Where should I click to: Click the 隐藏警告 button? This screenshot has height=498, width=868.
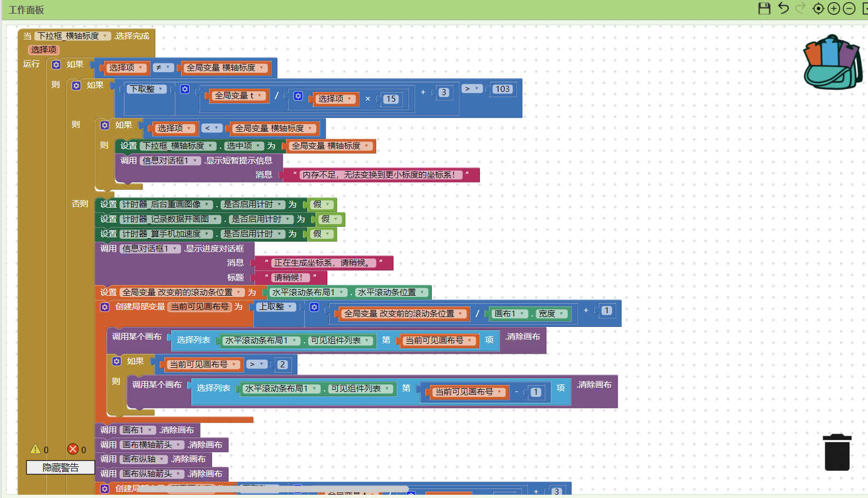(61, 467)
